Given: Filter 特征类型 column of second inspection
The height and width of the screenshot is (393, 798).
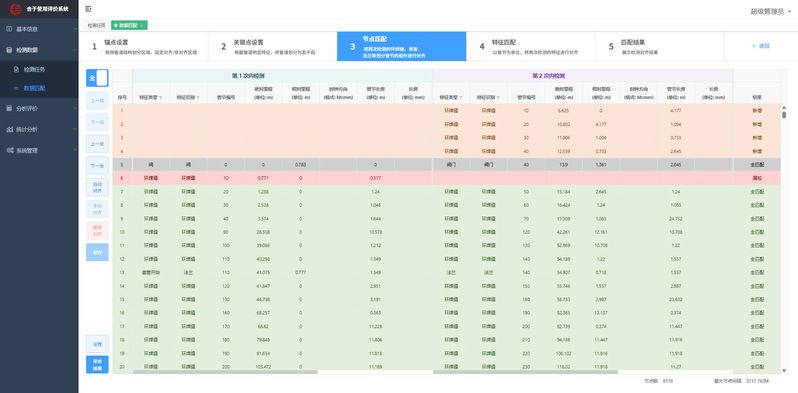Looking at the screenshot, I should coord(461,97).
